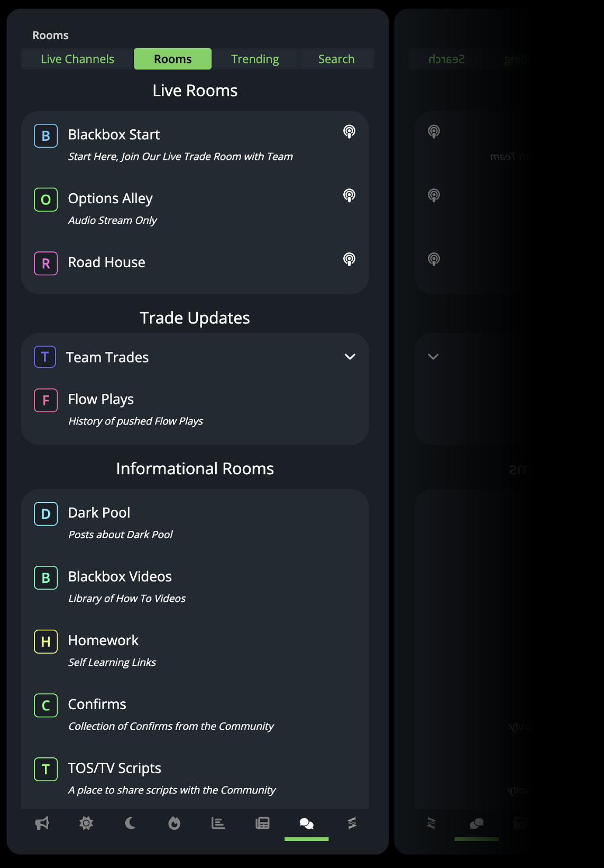This screenshot has height=868, width=604.
Task: Click the audio stream icon beside Options Alley
Action: click(349, 196)
